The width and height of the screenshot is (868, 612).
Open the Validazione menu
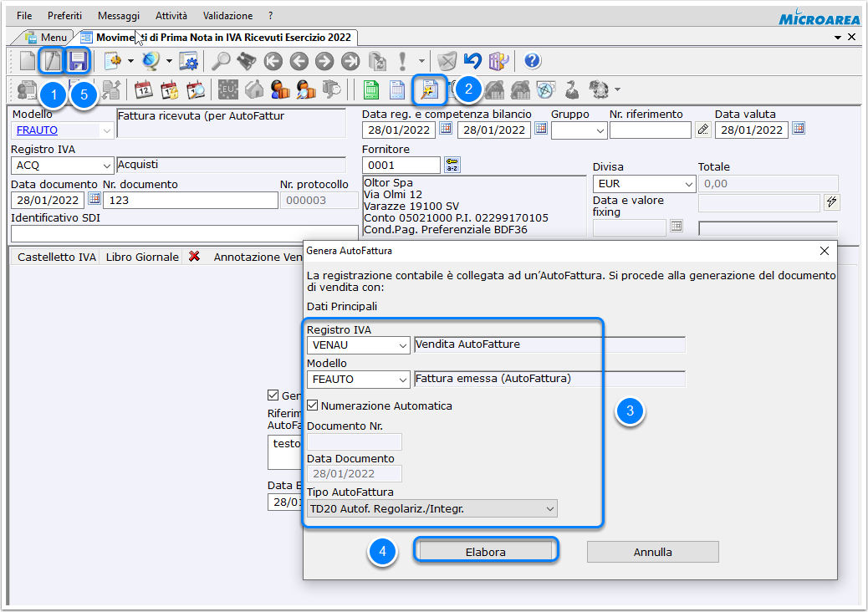click(228, 16)
